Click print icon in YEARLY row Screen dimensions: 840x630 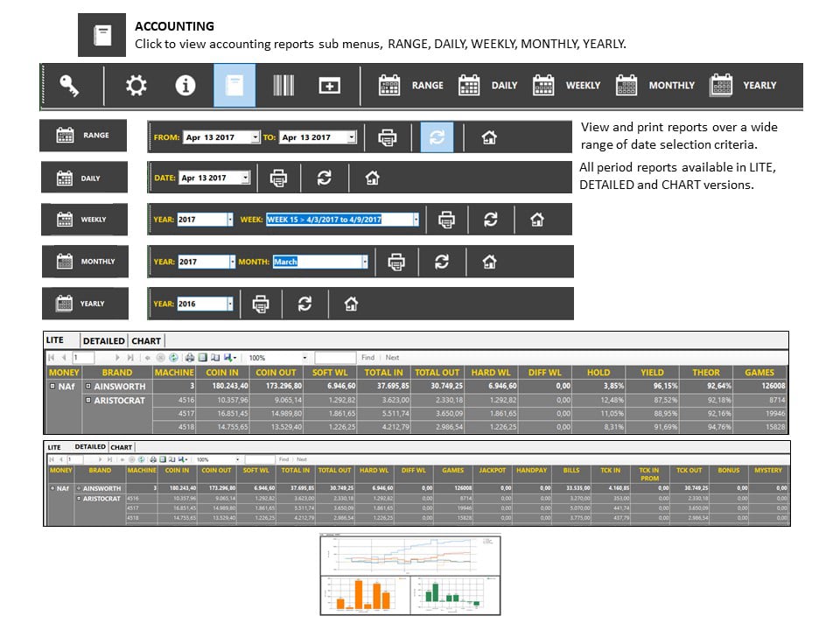pos(261,304)
